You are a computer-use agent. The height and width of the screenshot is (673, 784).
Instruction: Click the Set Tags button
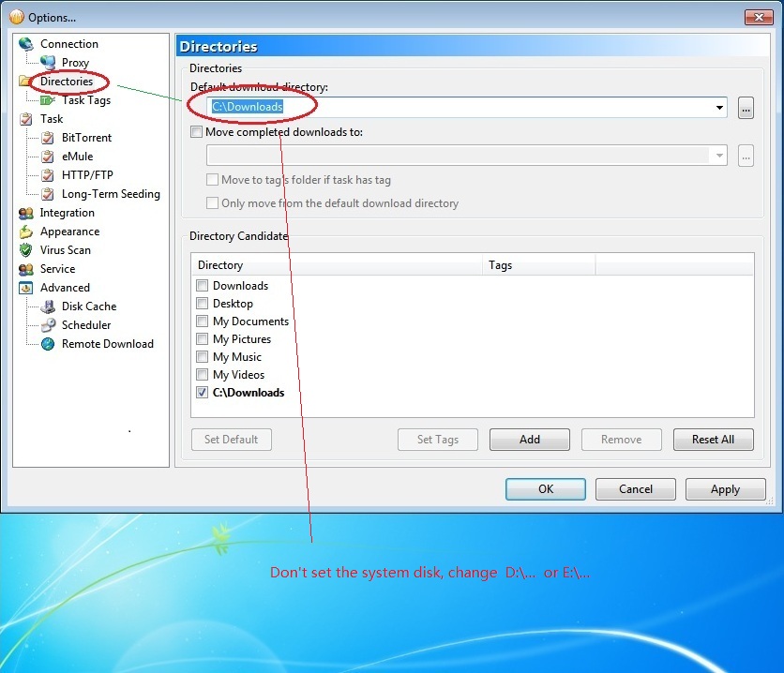[x=438, y=440]
